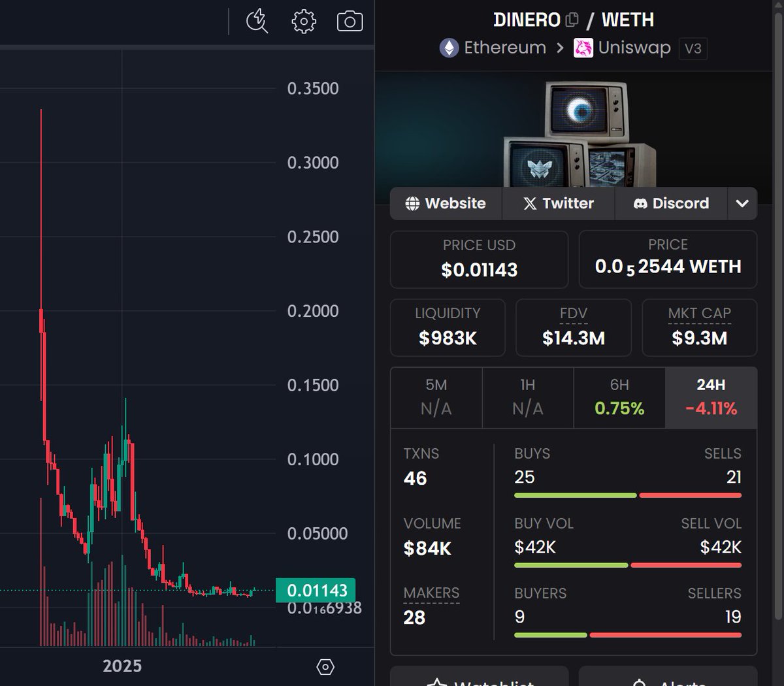Click the buys versus sells ratio bar

(x=628, y=495)
